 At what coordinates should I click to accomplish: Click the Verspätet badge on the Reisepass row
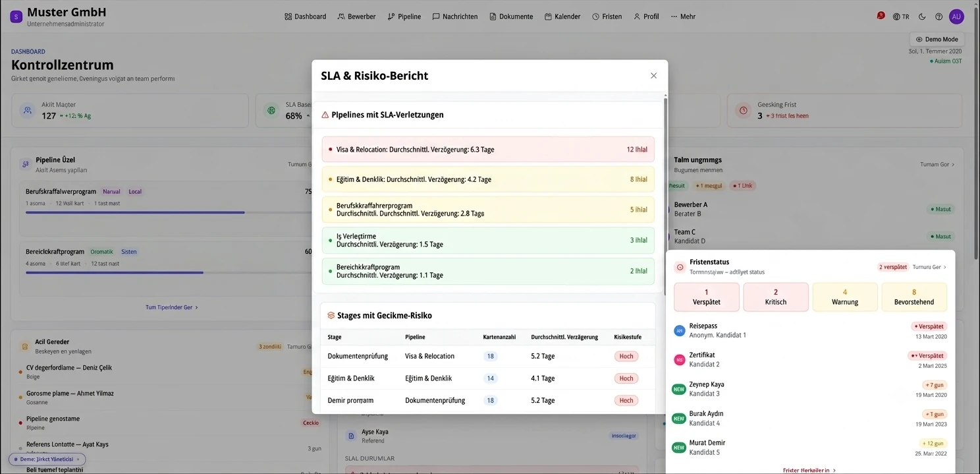pos(929,326)
